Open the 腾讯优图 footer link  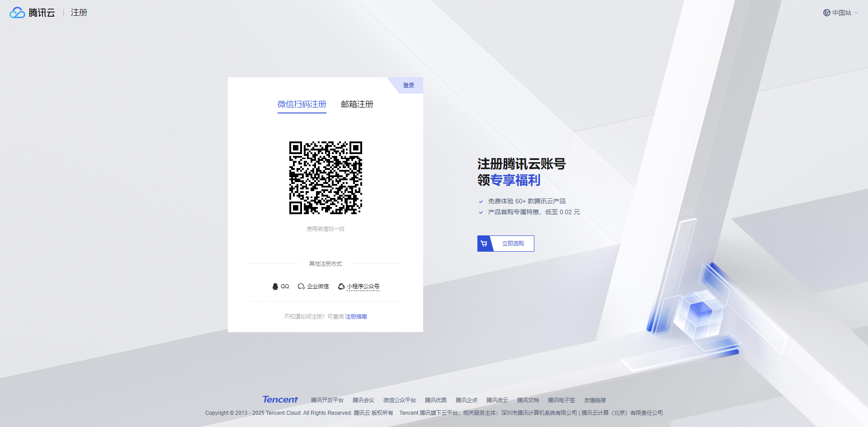pyautogui.click(x=436, y=400)
